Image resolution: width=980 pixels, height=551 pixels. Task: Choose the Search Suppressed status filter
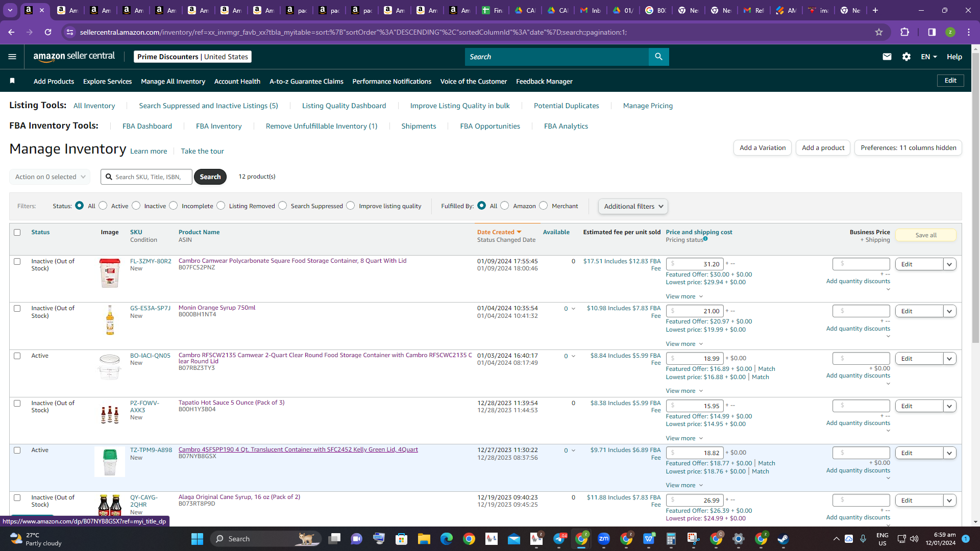click(283, 206)
